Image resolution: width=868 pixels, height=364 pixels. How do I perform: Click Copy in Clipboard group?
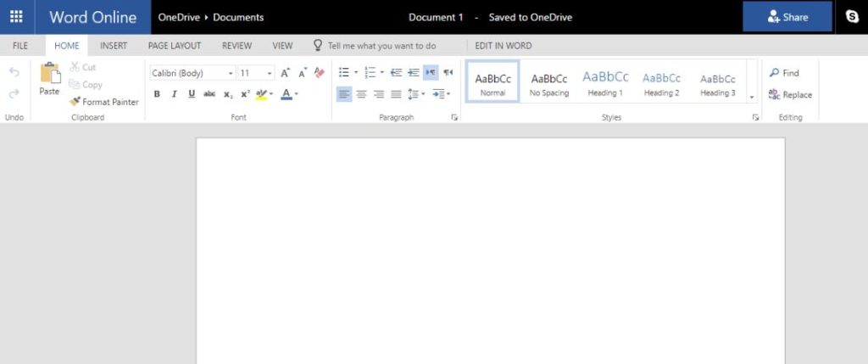[x=86, y=85]
